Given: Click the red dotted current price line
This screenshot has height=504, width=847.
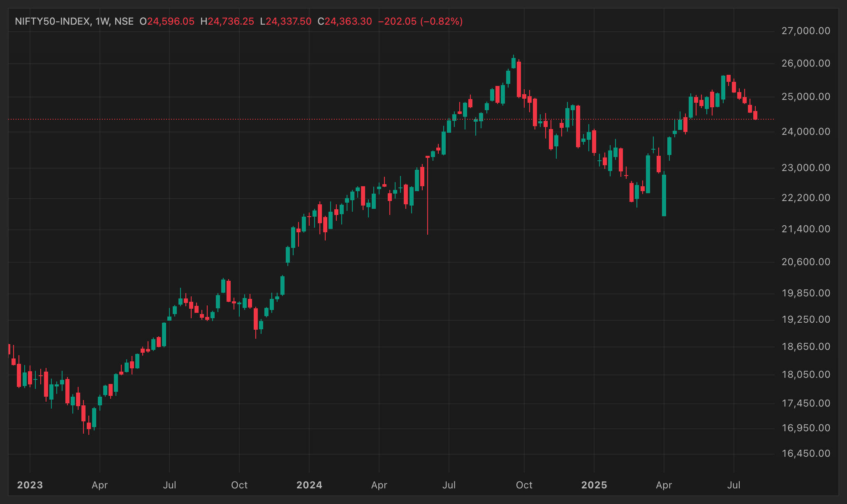Looking at the screenshot, I should tap(391, 119).
